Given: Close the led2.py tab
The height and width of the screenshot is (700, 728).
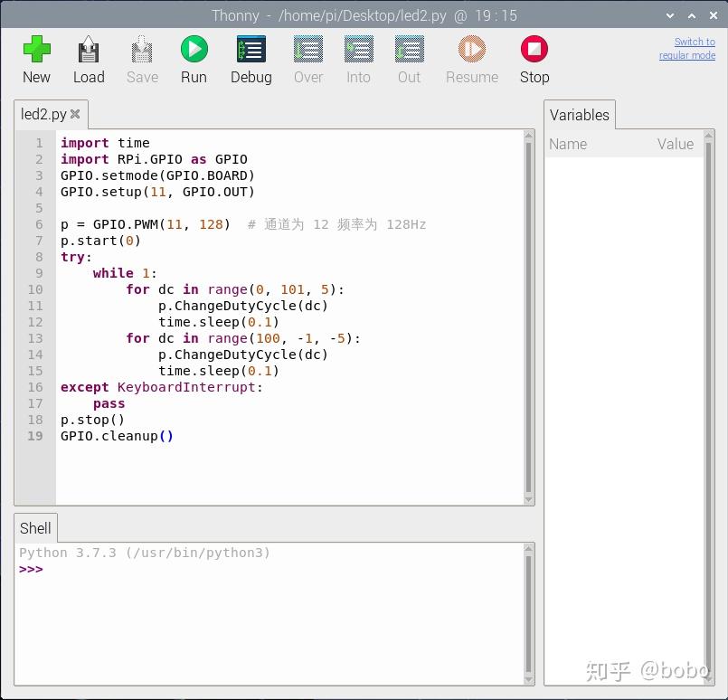Looking at the screenshot, I should [75, 114].
